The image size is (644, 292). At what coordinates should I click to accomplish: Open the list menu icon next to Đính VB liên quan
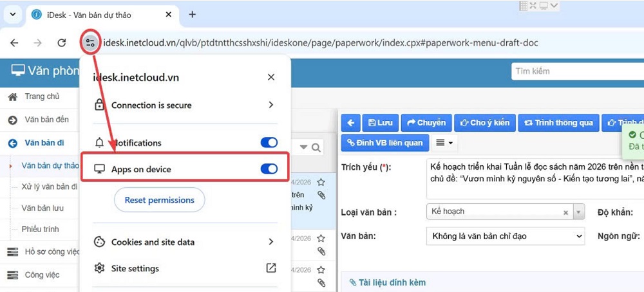pyautogui.click(x=444, y=142)
